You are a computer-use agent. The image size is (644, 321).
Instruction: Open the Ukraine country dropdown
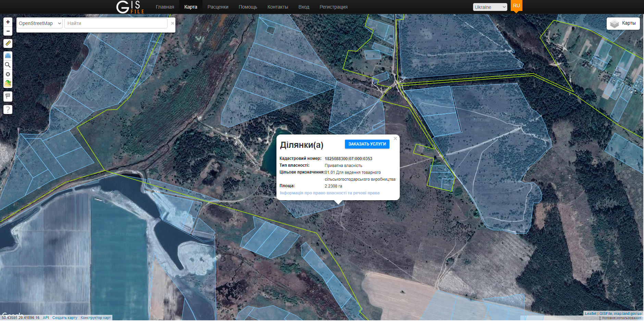tap(490, 7)
